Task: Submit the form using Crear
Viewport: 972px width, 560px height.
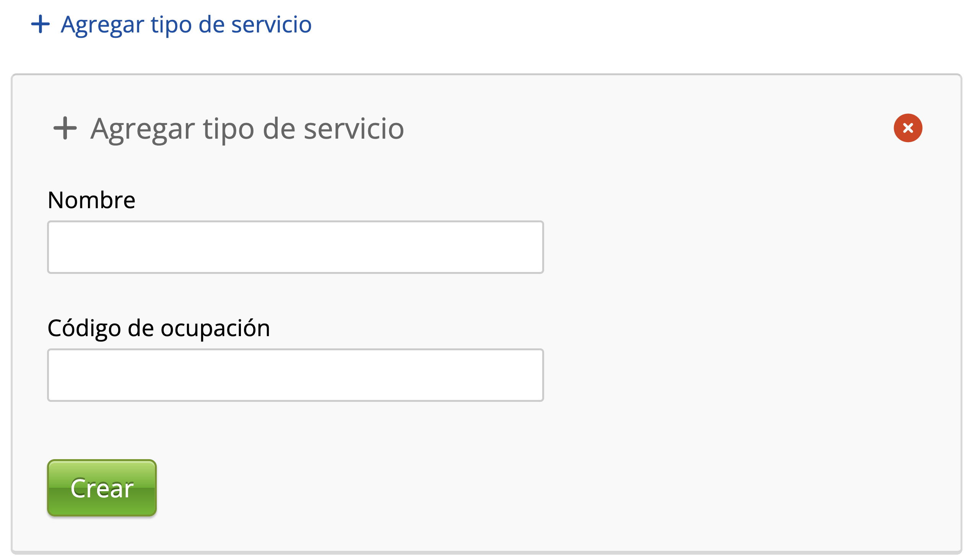Action: 102,488
